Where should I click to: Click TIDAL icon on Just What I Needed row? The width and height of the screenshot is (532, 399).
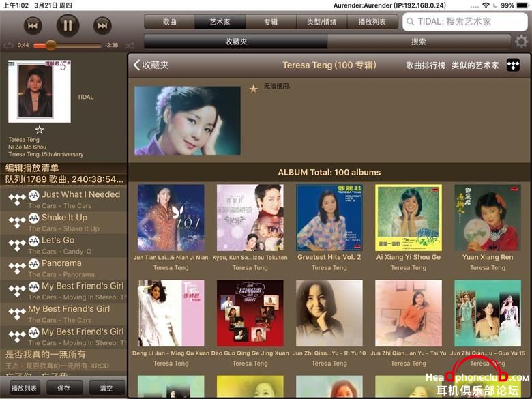17,199
